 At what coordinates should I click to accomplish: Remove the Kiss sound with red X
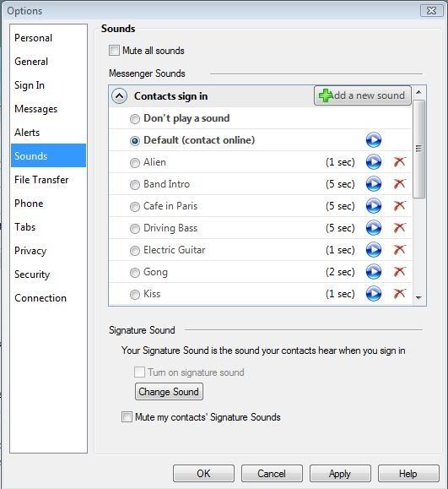399,293
